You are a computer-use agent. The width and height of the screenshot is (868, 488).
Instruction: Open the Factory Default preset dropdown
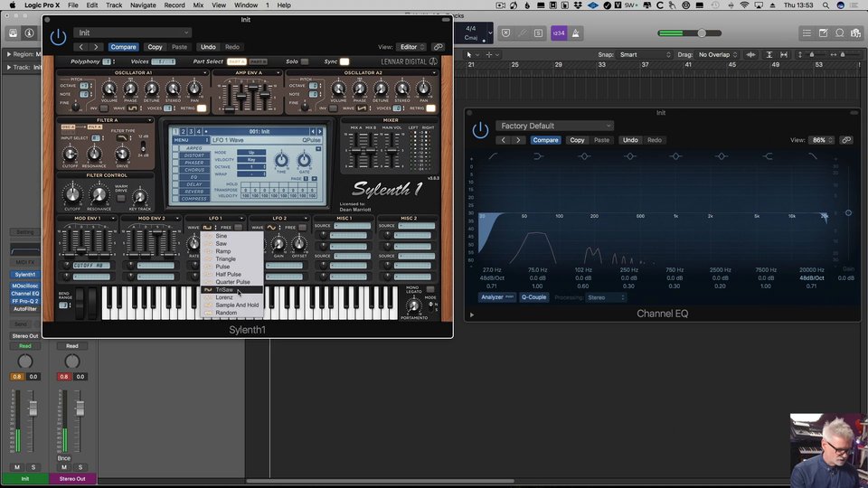(554, 126)
